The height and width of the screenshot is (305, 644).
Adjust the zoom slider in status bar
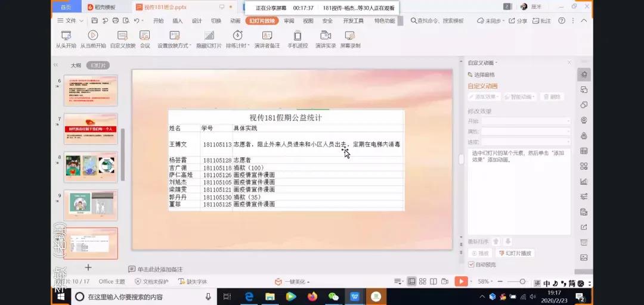pyautogui.click(x=522, y=281)
